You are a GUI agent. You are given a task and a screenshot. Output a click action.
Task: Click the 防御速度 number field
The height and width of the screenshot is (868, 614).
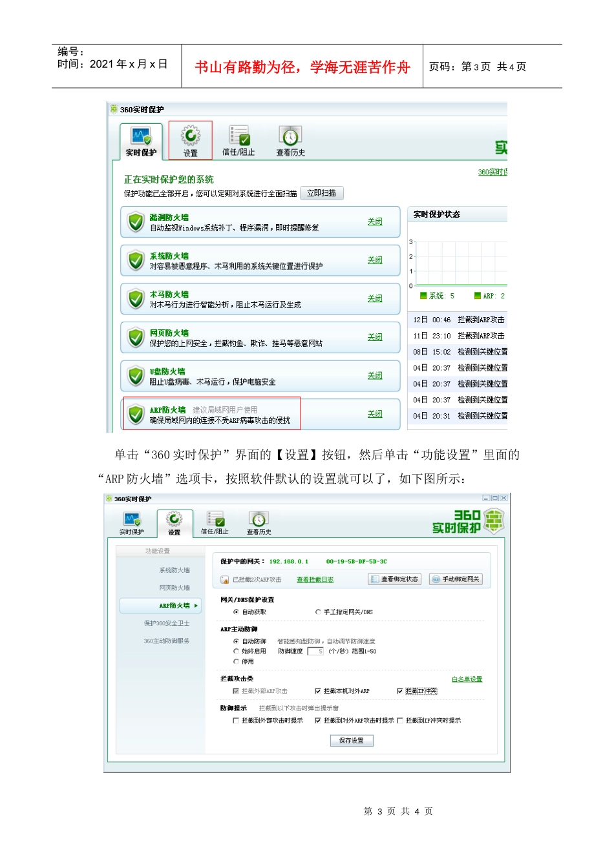tap(315, 651)
